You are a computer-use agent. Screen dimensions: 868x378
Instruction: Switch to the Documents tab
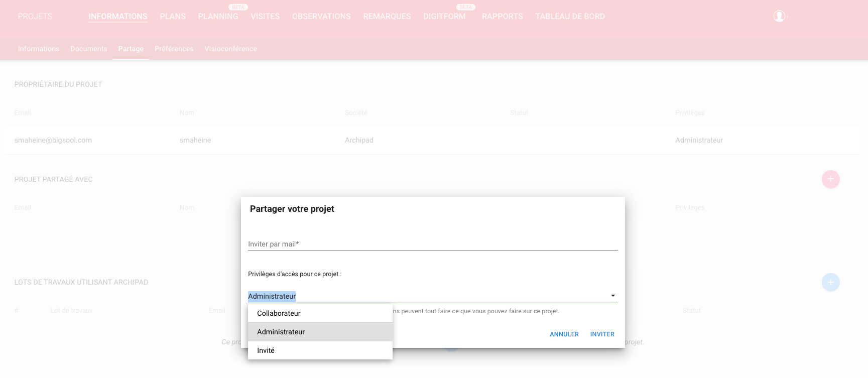89,49
